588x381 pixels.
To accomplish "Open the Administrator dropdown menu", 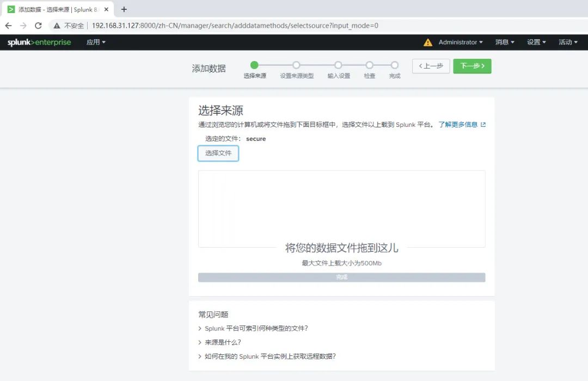I will coord(461,42).
